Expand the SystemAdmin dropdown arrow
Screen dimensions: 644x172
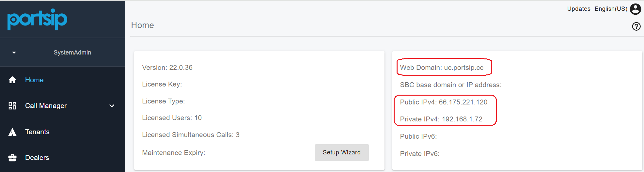pos(14,53)
